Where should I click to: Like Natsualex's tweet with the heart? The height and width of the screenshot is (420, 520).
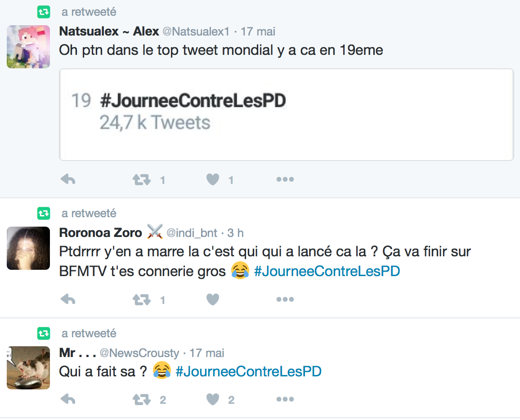click(213, 180)
